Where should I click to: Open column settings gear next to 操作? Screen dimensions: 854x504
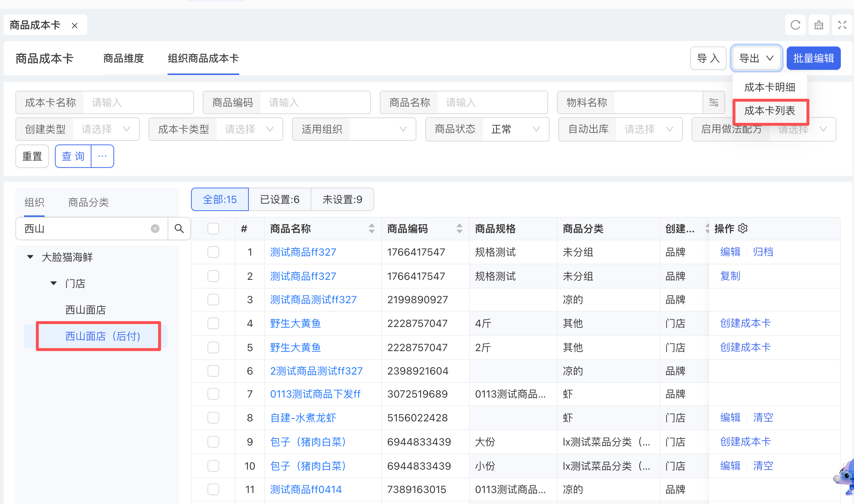point(743,228)
